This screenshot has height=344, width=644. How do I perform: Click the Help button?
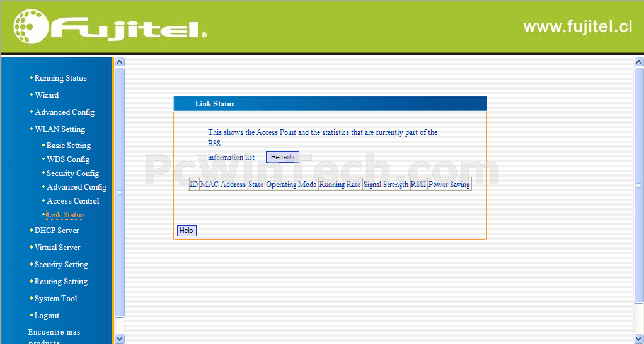click(187, 231)
